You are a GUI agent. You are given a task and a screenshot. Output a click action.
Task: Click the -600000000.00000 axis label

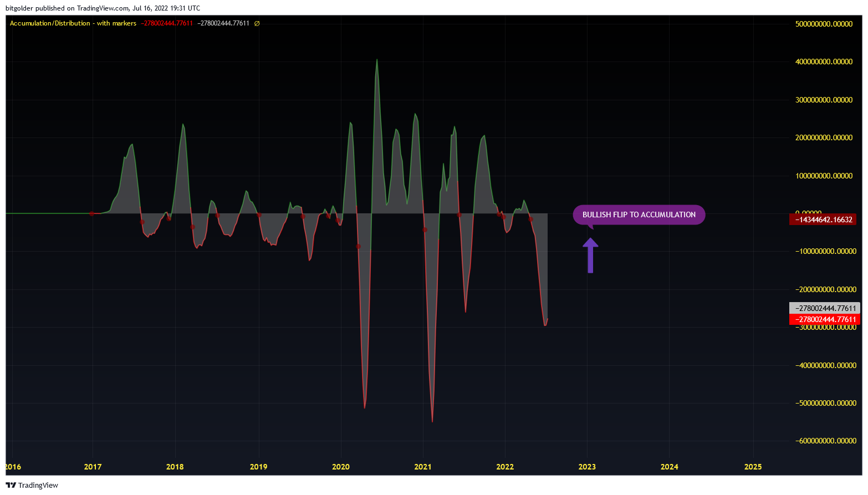click(x=826, y=441)
